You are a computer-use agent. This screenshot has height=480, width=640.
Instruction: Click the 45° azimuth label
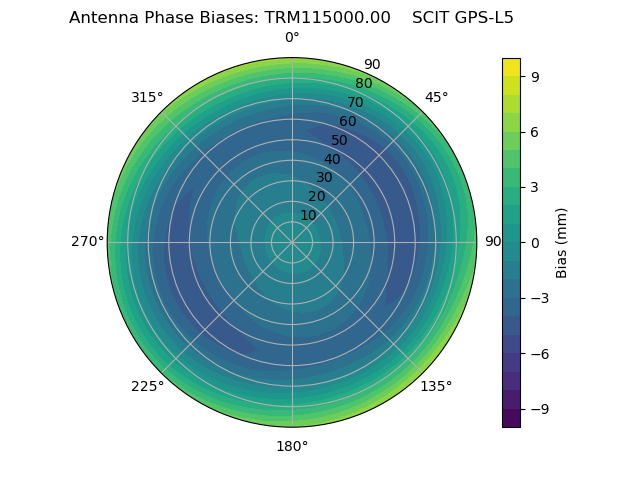click(436, 97)
